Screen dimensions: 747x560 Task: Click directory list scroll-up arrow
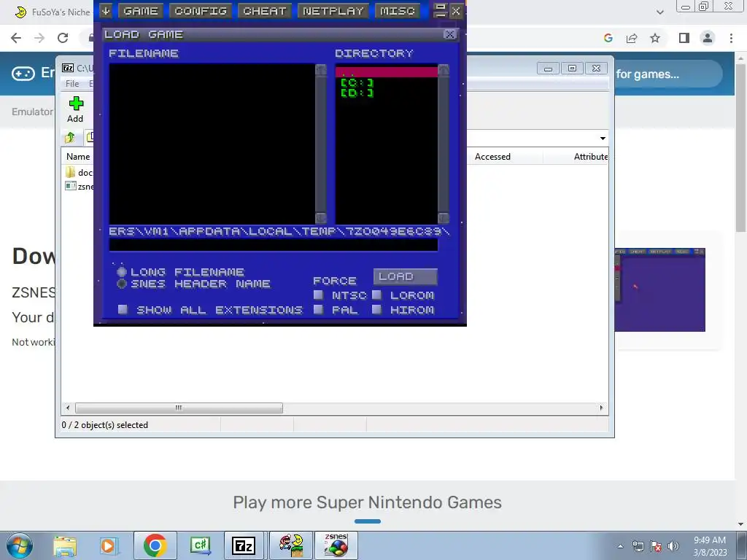point(444,70)
